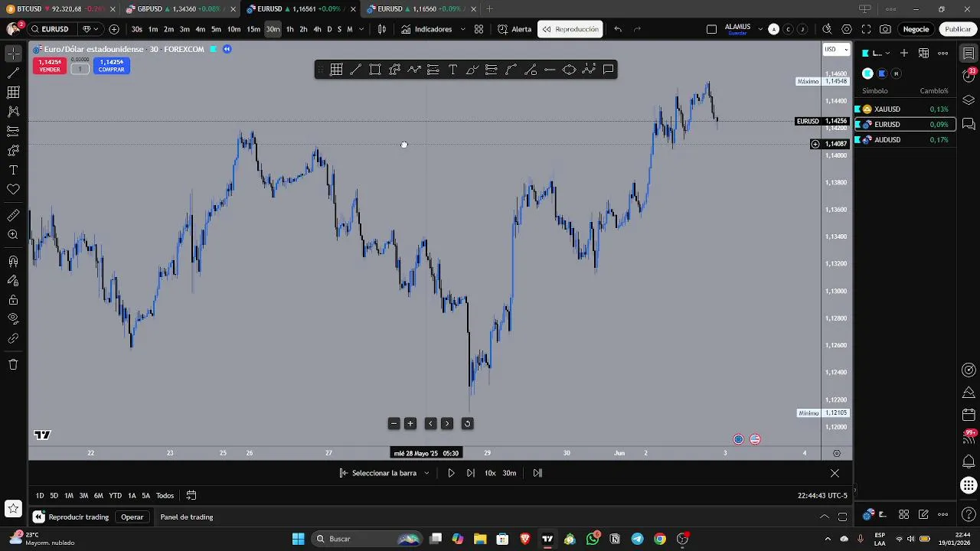Select callout comment tool in floating toolbar
The image size is (980, 551).
pos(608,70)
